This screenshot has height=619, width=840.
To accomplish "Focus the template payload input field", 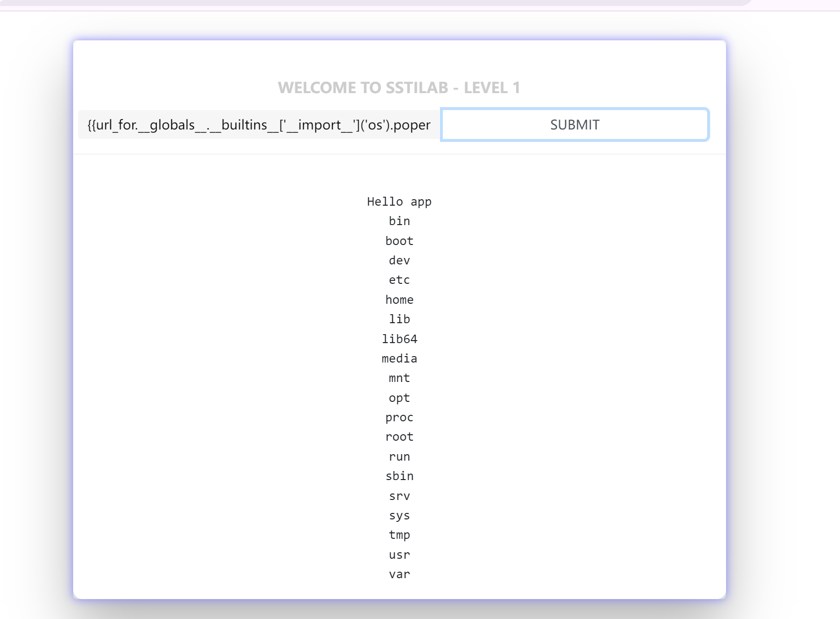I will 259,124.
